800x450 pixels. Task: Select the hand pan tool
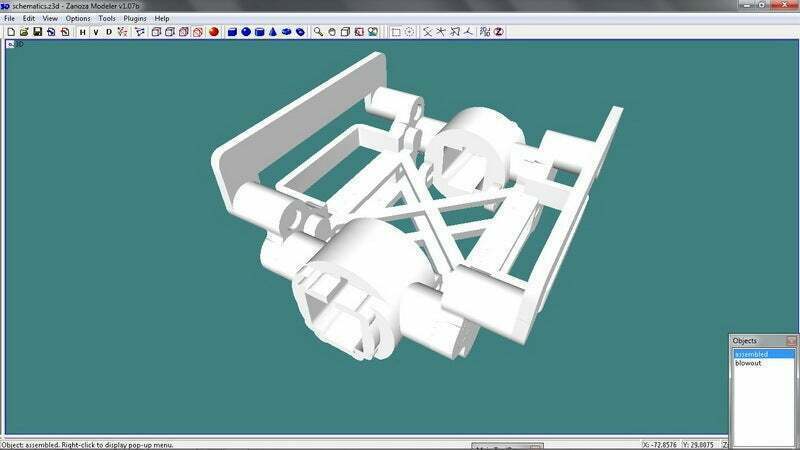(x=332, y=32)
